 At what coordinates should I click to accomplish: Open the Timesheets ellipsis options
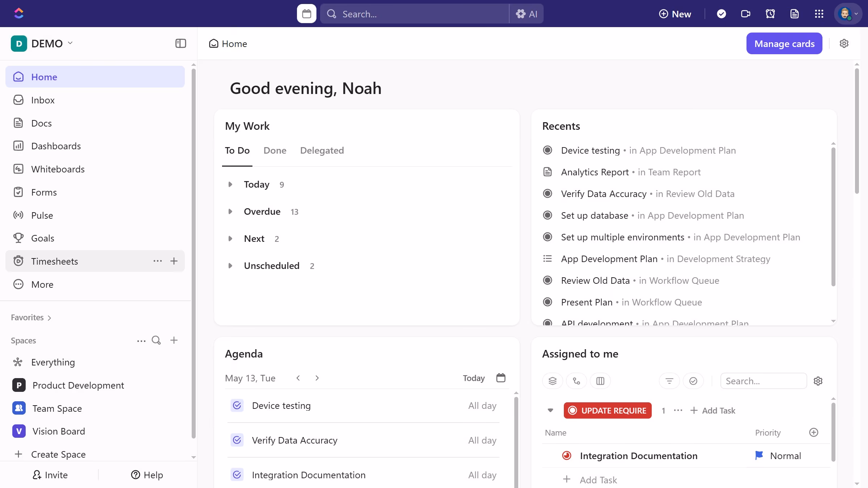[x=157, y=261]
